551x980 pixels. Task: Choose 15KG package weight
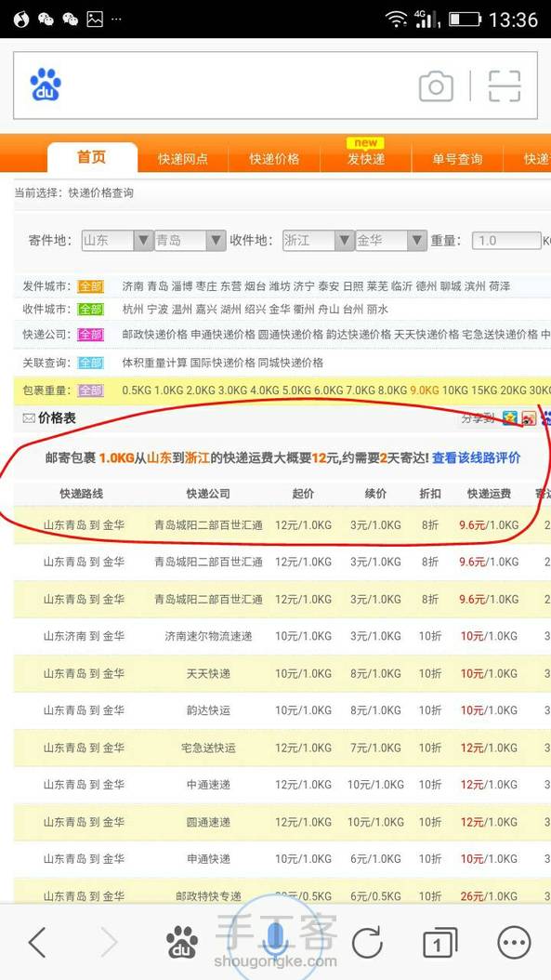coord(483,391)
